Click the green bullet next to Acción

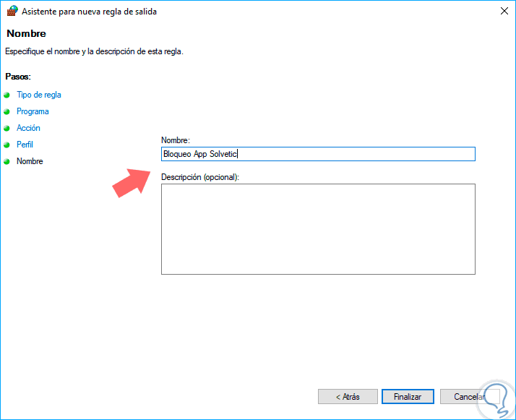7,128
